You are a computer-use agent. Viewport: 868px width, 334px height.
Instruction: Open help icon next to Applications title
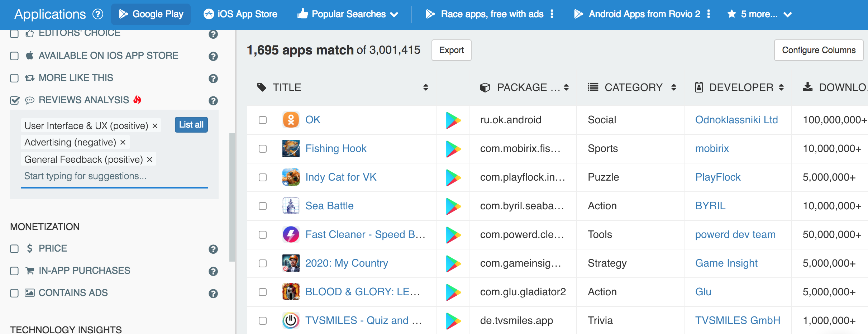[x=98, y=14]
